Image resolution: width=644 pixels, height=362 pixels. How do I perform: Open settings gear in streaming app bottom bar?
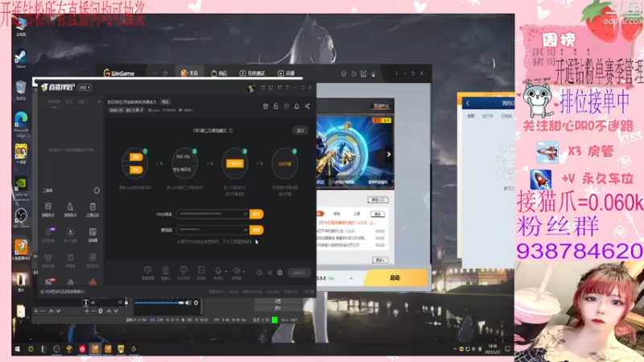[279, 273]
